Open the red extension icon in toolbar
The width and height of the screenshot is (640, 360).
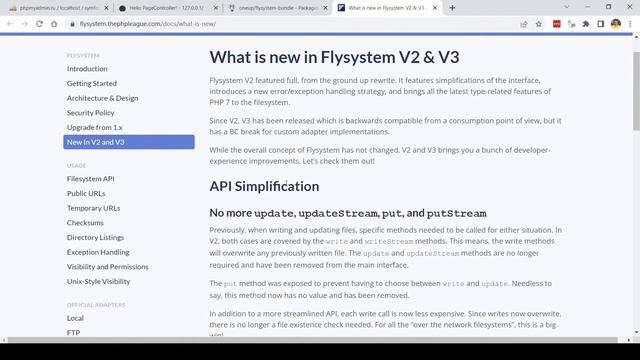coord(557,24)
